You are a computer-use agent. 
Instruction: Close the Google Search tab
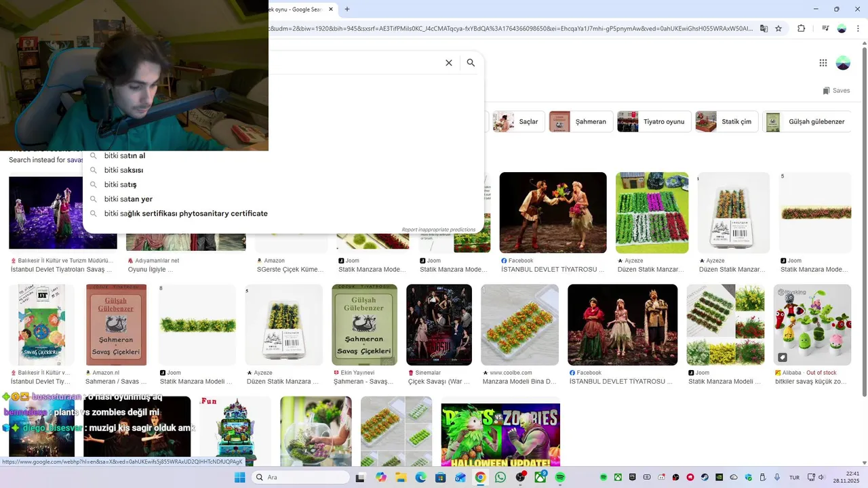point(330,9)
